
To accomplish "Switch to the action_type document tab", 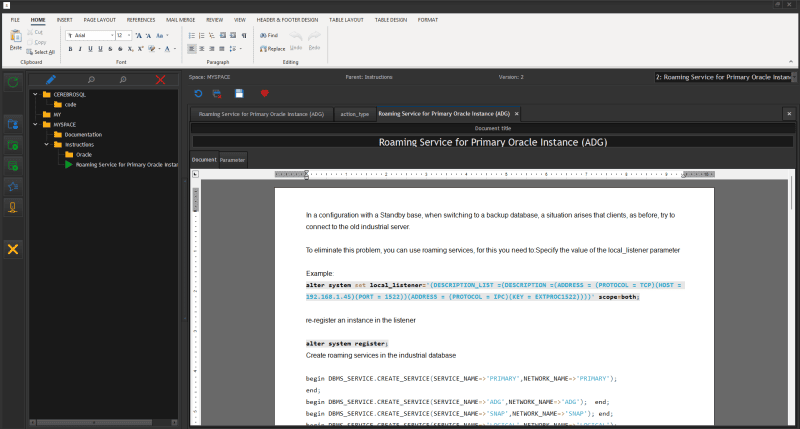I will click(355, 114).
